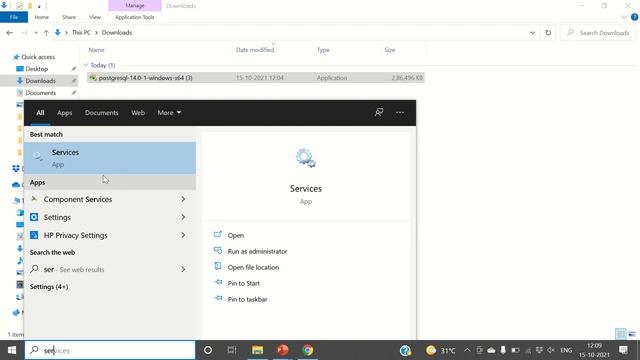
Task: Open search options ellipsis menu
Action: [x=400, y=112]
